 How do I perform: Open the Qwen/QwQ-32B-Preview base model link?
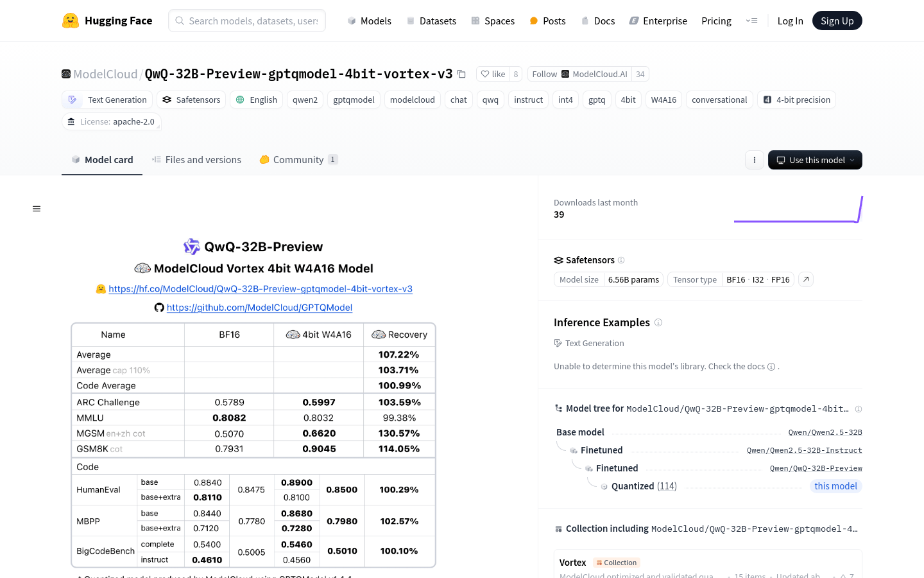click(816, 468)
